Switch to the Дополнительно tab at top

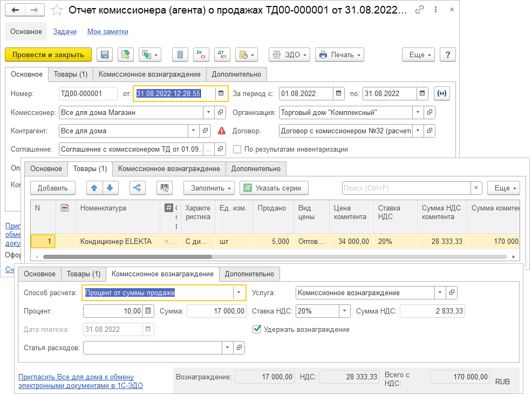(x=236, y=74)
